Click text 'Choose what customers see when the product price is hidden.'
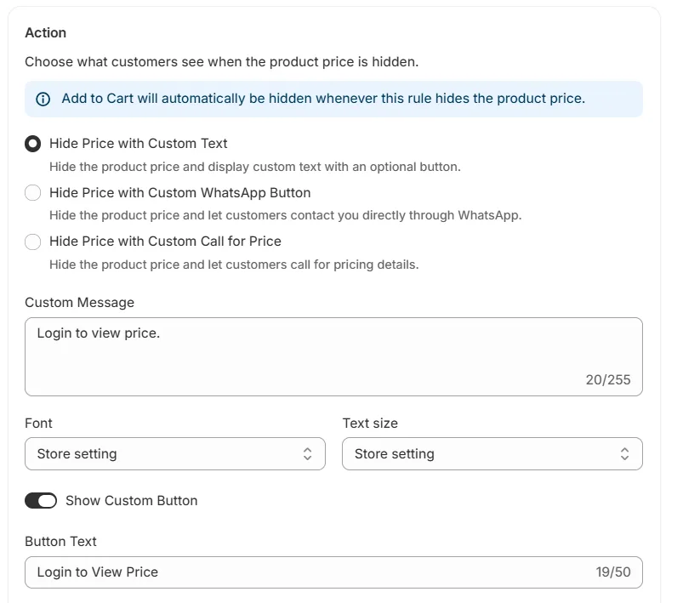Viewport: 700px width, 603px height. [x=222, y=61]
